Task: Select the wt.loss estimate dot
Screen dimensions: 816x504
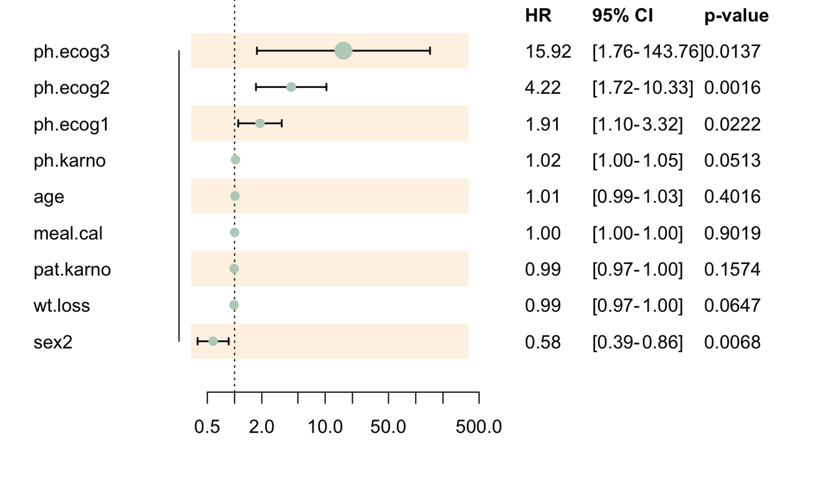Action: pos(234,305)
